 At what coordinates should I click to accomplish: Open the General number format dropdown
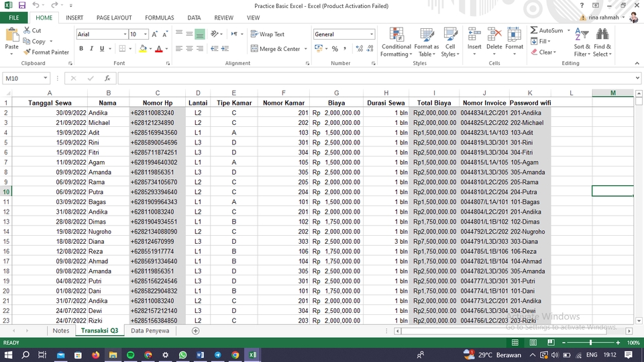tap(371, 34)
